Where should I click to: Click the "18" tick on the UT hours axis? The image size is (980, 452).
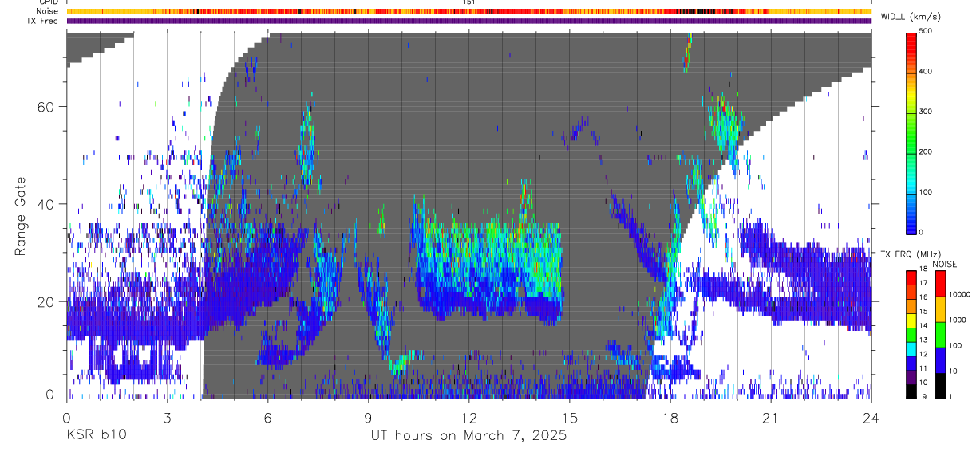[x=670, y=418]
